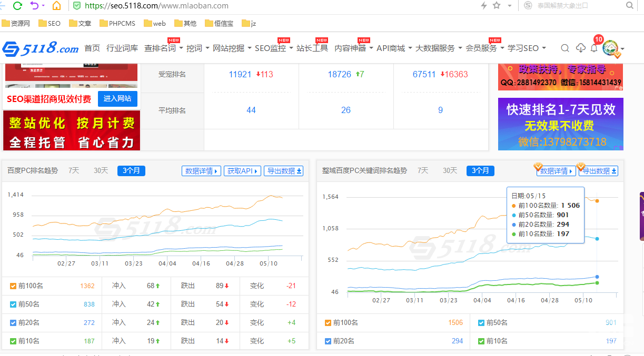
Task: Toggle the 前100名 checkbox in left chart
Action: 13,286
